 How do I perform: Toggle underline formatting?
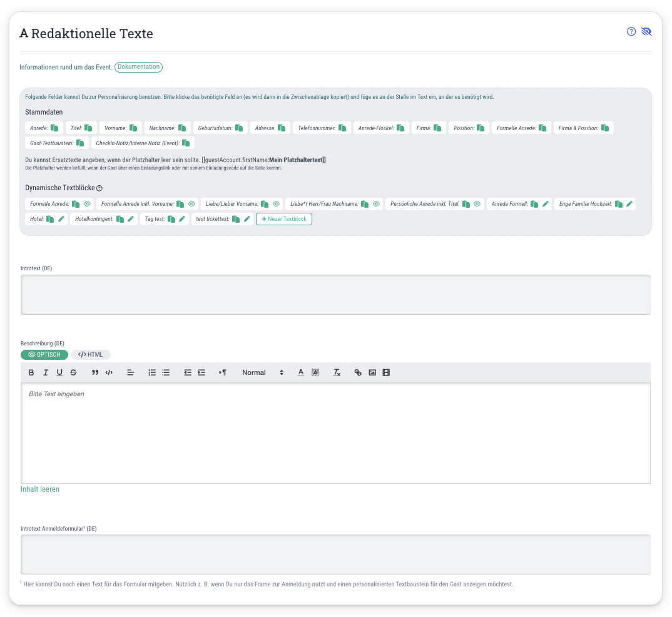coord(59,372)
